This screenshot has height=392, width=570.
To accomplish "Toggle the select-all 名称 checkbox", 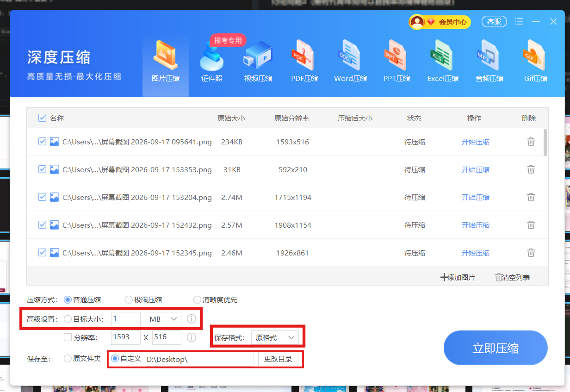I will click(42, 118).
